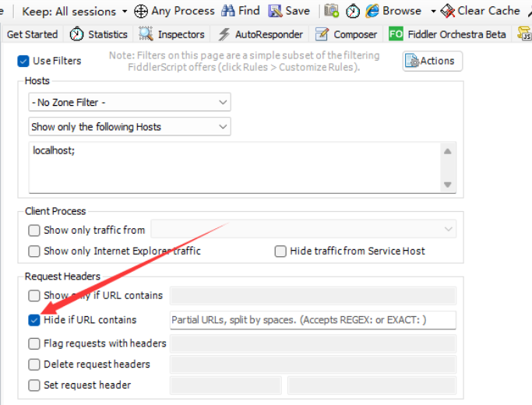Click the timer stopwatch toolbar icon
Screen dimensions: 532x405
pyautogui.click(x=353, y=11)
